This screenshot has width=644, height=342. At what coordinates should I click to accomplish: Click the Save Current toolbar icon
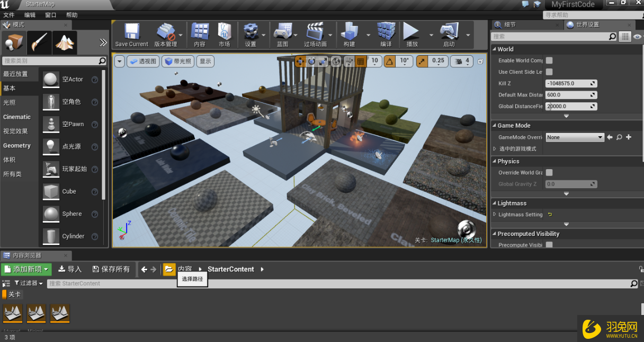click(131, 33)
